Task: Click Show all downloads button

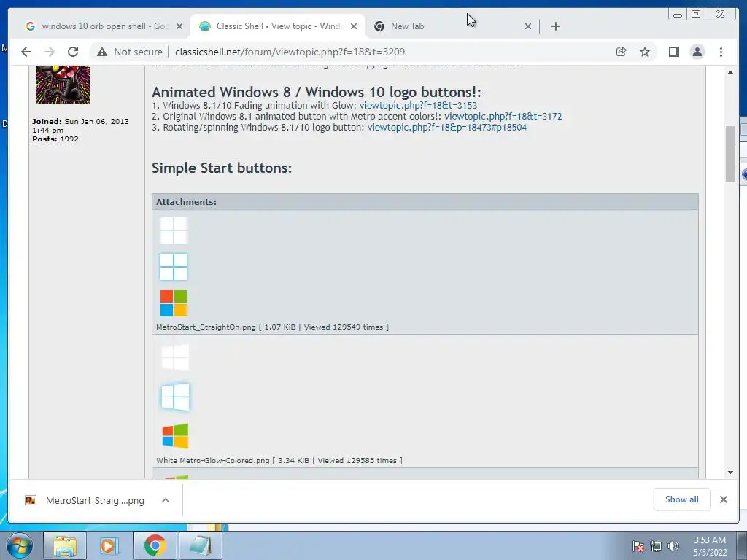Action: tap(682, 499)
